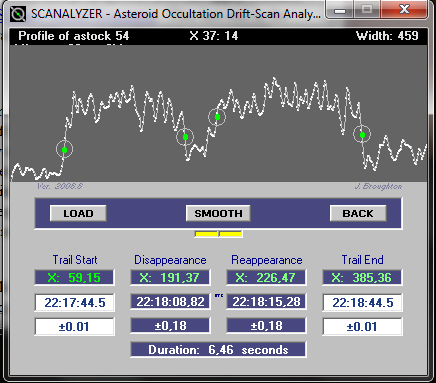
Task: Select the Disappearance marker on the profile
Action: tap(185, 137)
